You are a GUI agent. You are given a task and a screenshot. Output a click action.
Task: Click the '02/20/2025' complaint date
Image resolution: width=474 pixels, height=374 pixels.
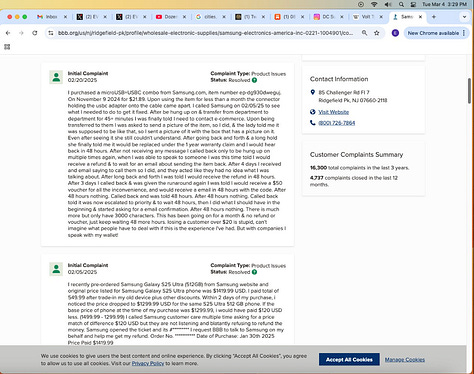coord(82,80)
